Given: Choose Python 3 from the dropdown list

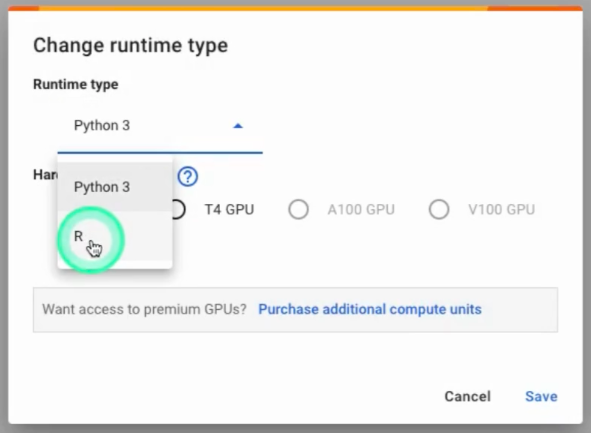Looking at the screenshot, I should [115, 187].
